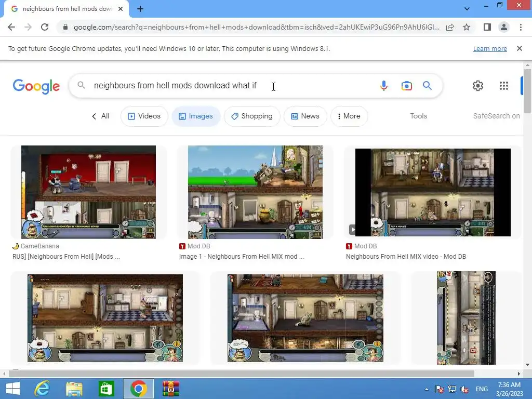Image resolution: width=532 pixels, height=399 pixels.
Task: Change the ENG input language
Action: tap(482, 389)
